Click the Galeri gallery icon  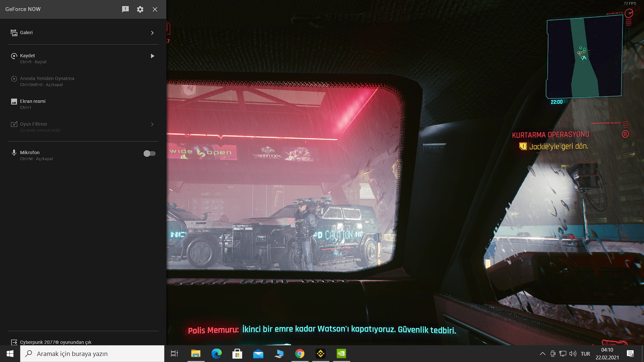[14, 33]
